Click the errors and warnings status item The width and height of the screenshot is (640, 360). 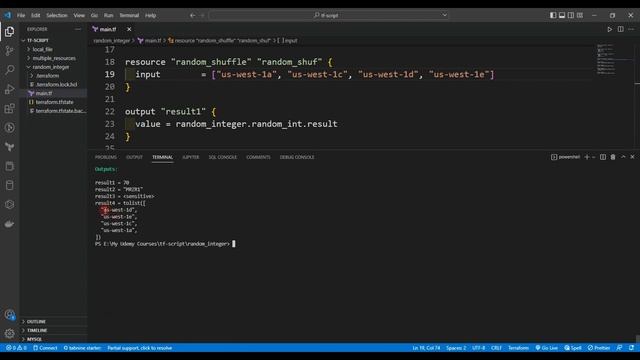click(x=16, y=348)
